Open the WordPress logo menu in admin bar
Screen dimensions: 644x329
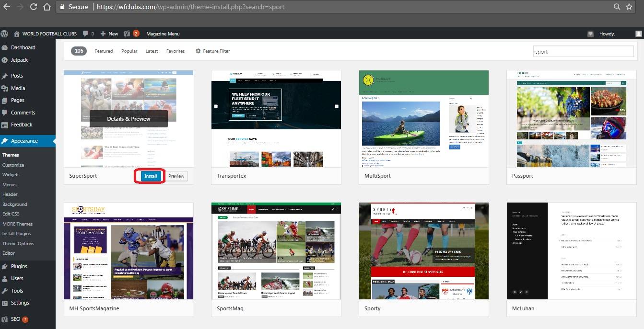(5, 34)
